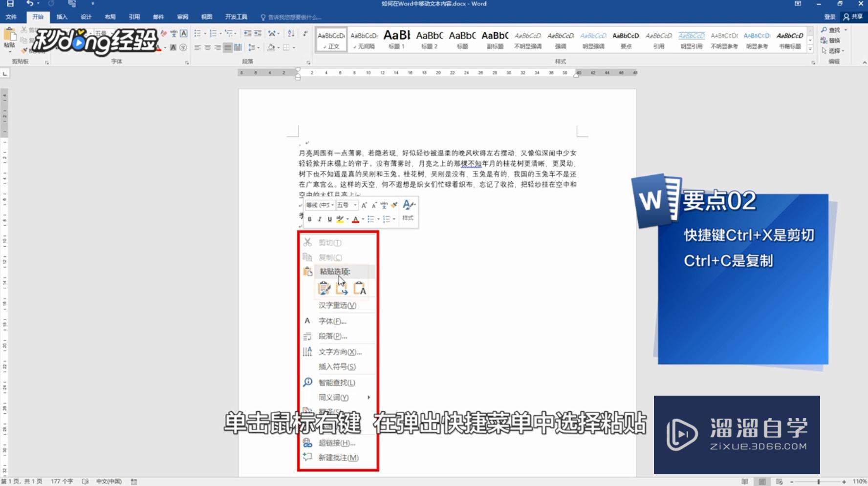This screenshot has width=868, height=486.
Task: Toggle justify alignment in ribbon
Action: coord(228,47)
